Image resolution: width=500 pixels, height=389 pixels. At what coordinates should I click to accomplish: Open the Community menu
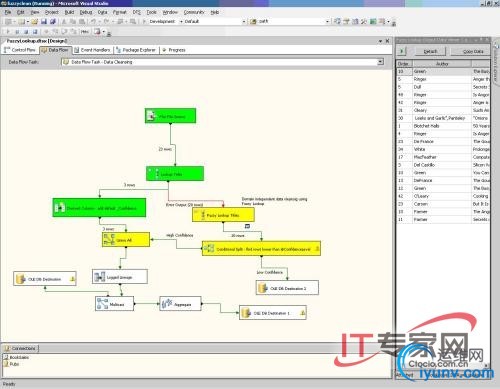tap(194, 12)
